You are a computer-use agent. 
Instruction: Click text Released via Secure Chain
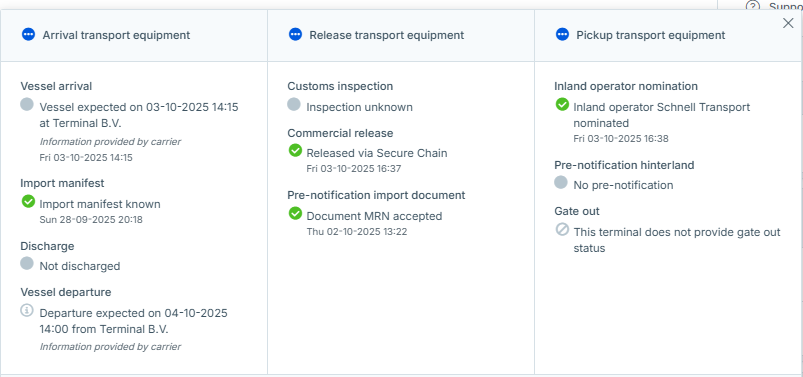[377, 153]
